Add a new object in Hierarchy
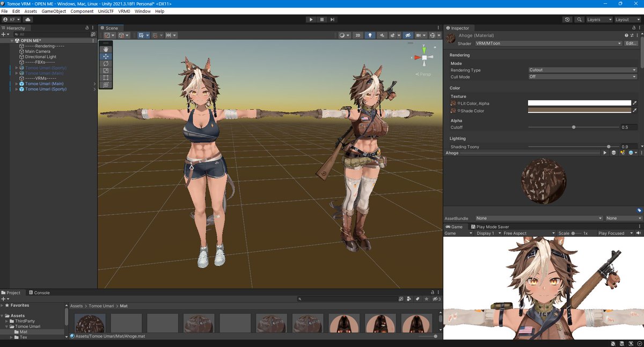Viewport: 644px width, 347px height. [5, 34]
